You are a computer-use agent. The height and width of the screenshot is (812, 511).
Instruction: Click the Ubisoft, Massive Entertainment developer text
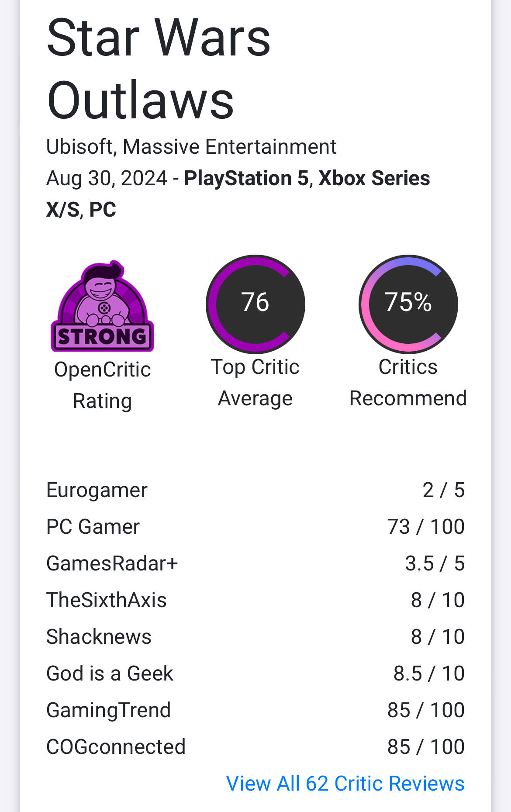click(191, 147)
